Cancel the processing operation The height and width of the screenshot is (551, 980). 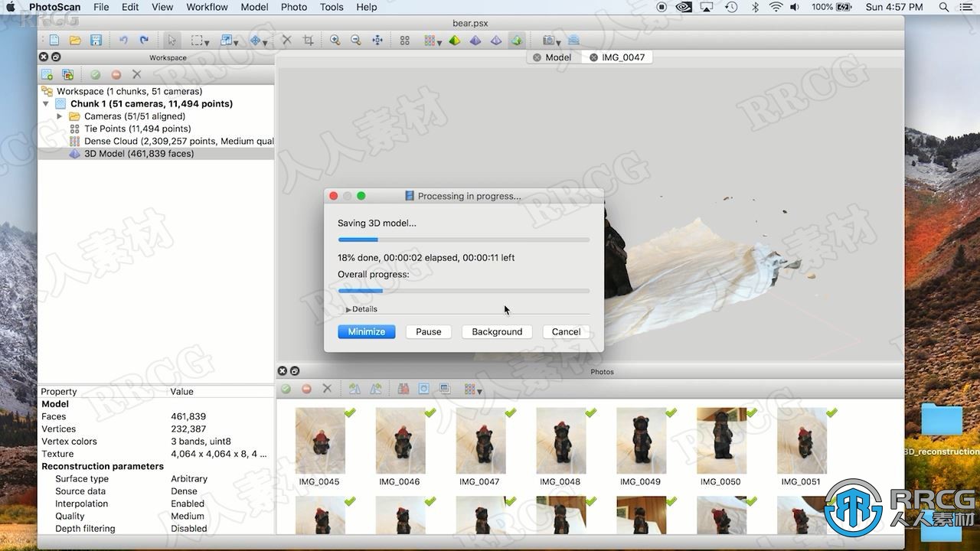tap(567, 332)
